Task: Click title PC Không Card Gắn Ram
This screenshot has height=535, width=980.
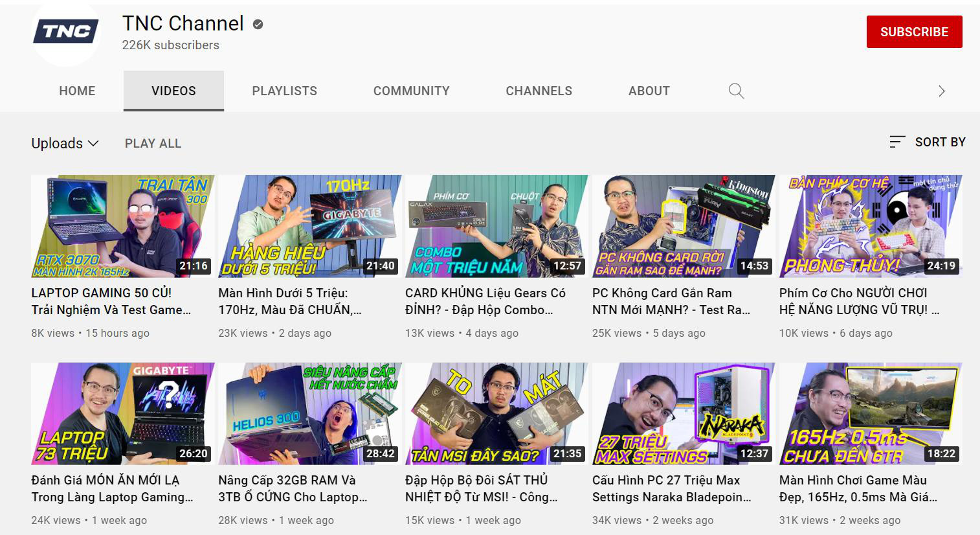Action: click(671, 301)
